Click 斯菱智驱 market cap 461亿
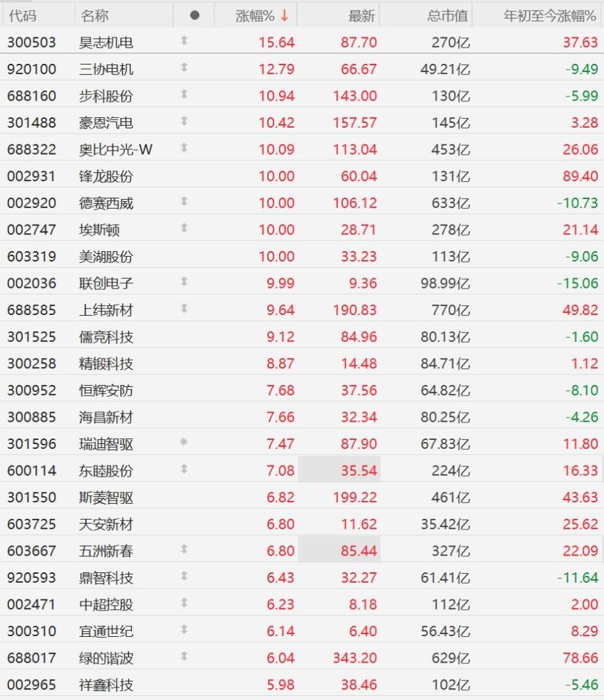604x700 pixels. (x=451, y=497)
